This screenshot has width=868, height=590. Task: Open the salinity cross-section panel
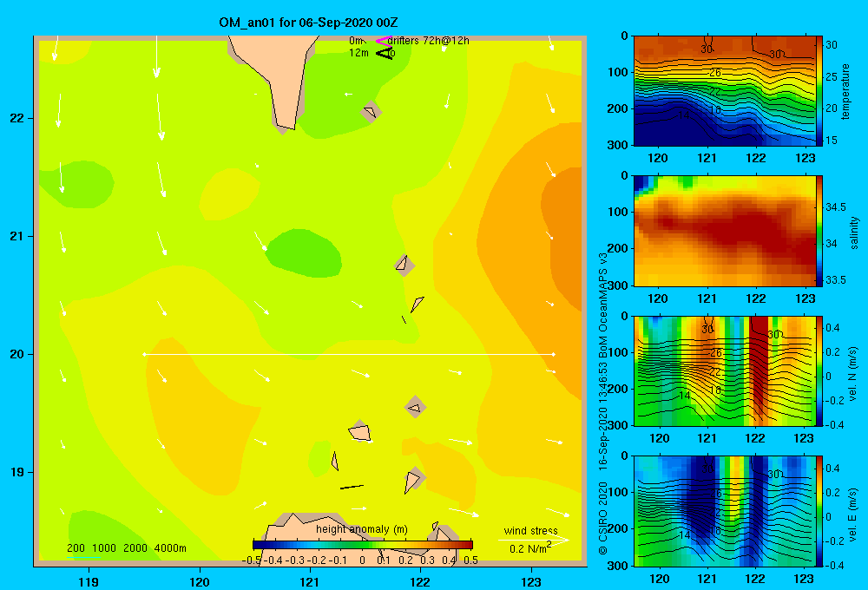(724, 231)
